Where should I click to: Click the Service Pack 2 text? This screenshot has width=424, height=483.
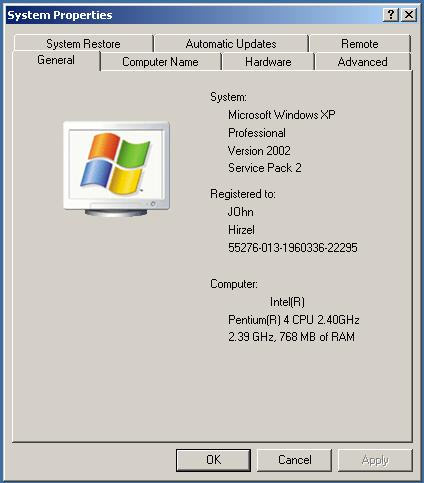pyautogui.click(x=265, y=168)
